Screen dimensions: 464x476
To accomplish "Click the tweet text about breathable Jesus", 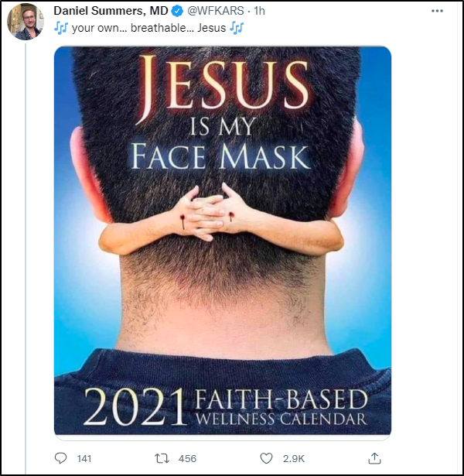I will (x=148, y=28).
